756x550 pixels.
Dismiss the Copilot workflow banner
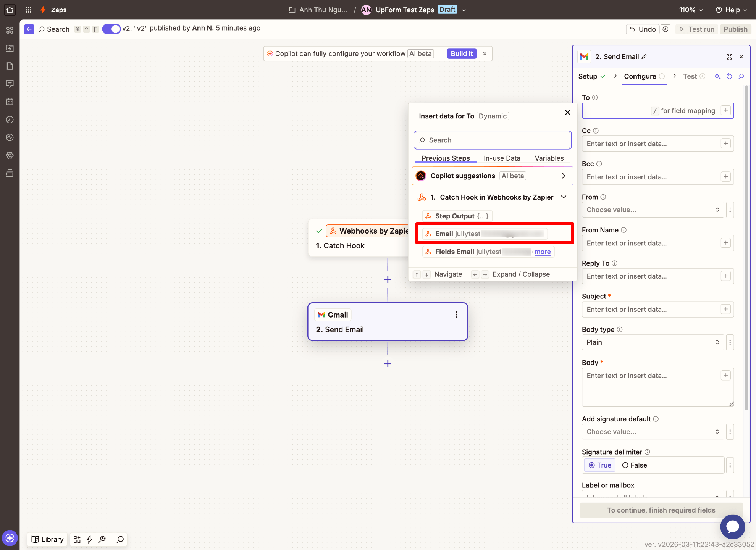[x=485, y=54]
